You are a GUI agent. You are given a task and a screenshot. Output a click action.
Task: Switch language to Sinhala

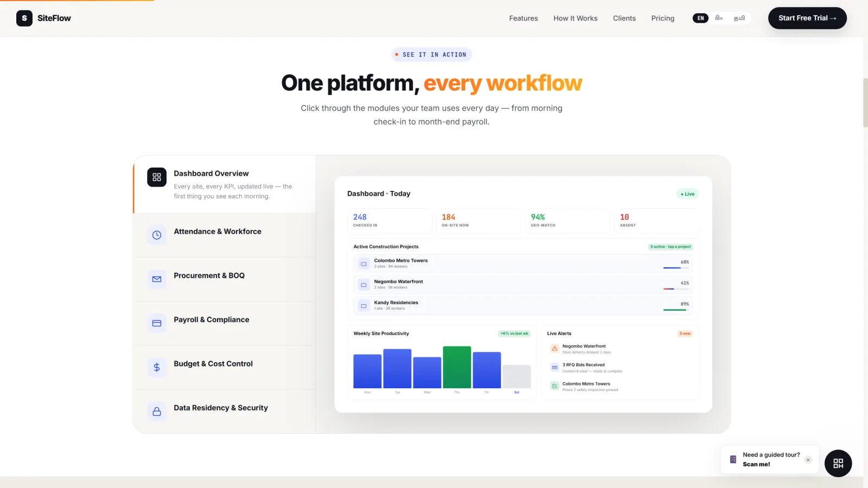tap(719, 18)
